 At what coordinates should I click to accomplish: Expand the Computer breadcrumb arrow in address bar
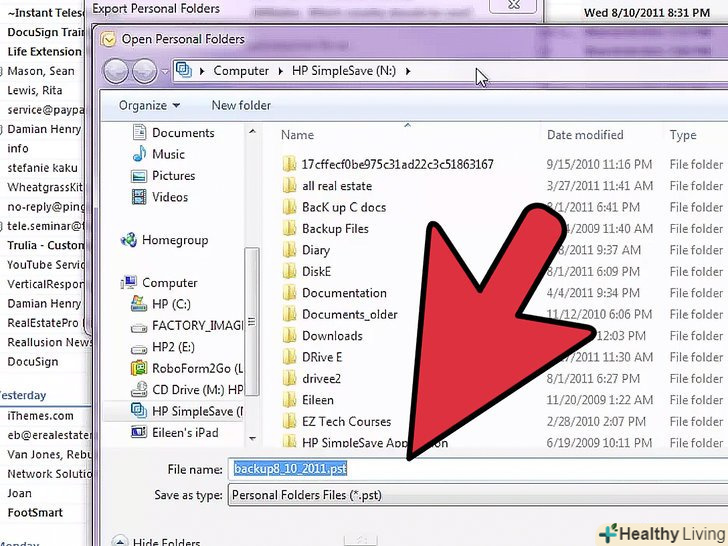[281, 71]
